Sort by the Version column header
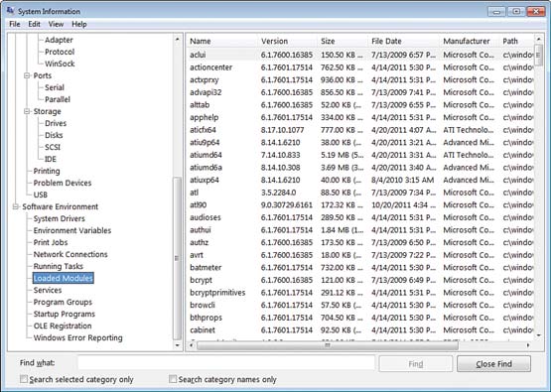The height and width of the screenshot is (392, 551). (288, 41)
